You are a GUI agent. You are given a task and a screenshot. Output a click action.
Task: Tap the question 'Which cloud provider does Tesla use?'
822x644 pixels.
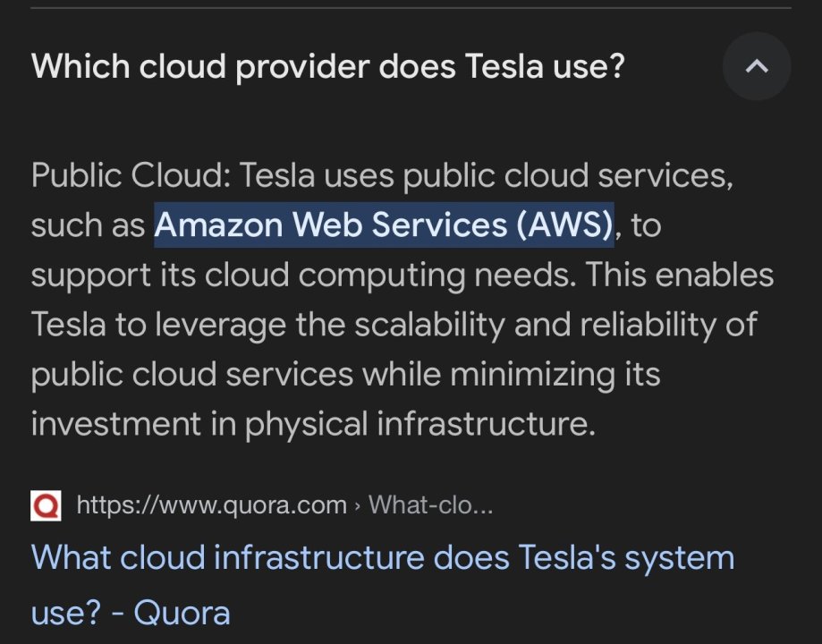tap(327, 66)
